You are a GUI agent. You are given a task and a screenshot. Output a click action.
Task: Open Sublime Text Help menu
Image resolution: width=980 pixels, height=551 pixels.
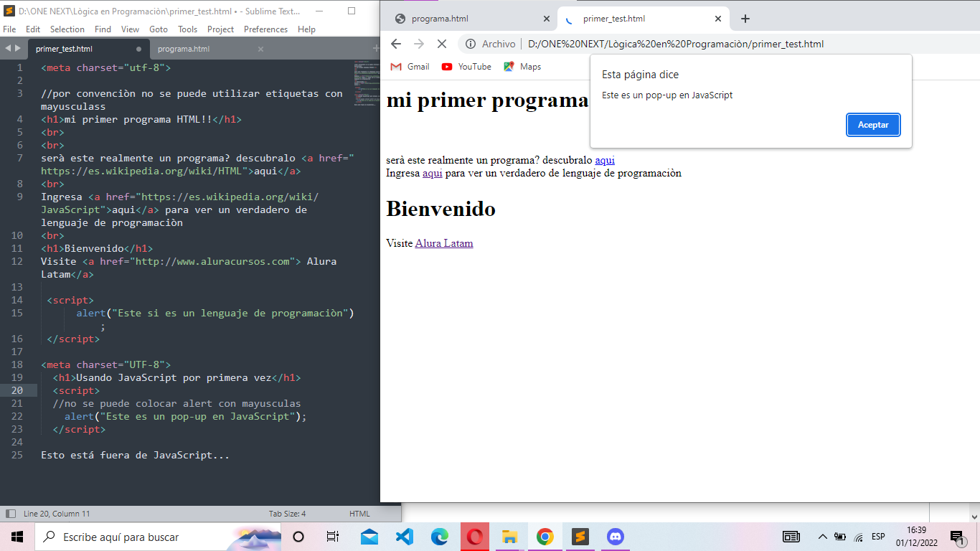pyautogui.click(x=306, y=29)
